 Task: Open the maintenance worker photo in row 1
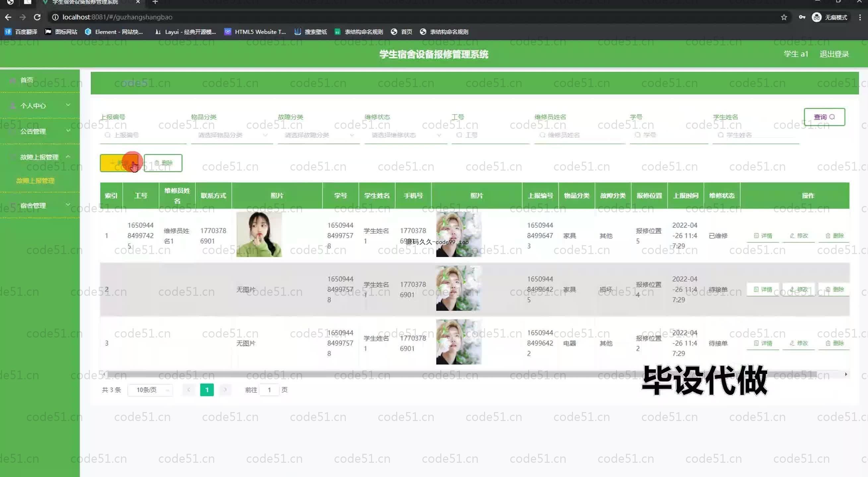pos(259,234)
